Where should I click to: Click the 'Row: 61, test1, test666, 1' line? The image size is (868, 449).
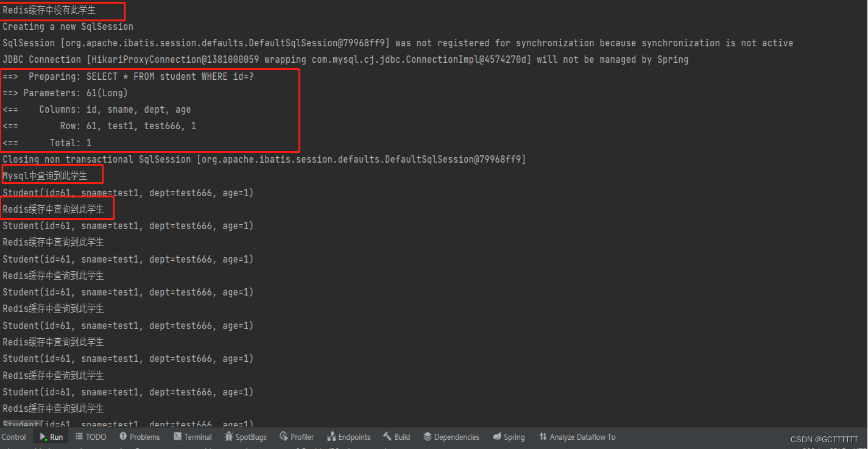click(99, 126)
